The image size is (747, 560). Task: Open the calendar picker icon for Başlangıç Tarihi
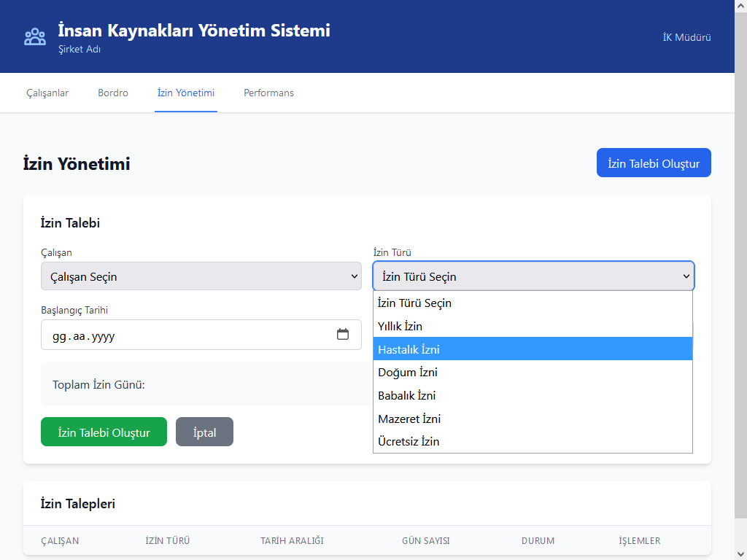pyautogui.click(x=343, y=335)
